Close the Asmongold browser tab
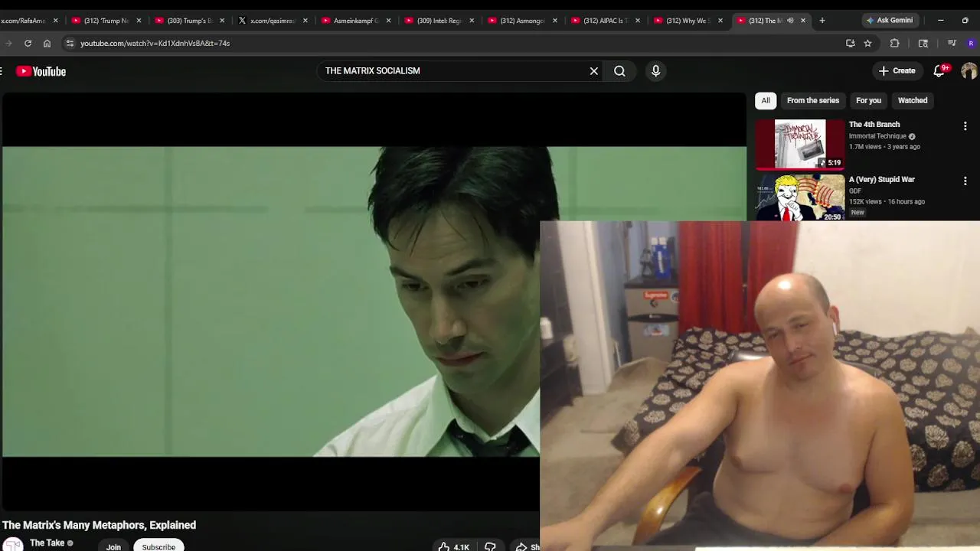Image resolution: width=980 pixels, height=551 pixels. pyautogui.click(x=554, y=21)
